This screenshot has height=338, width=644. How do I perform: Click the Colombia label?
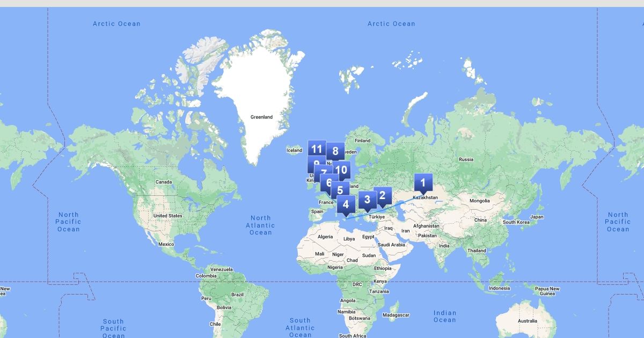206,276
